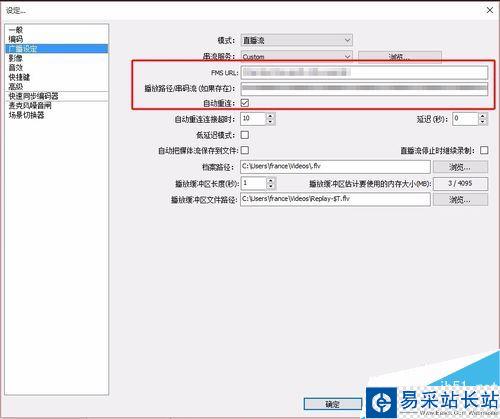Increase 播放缓冲区长度 with up arrow
The width and height of the screenshot is (500, 419).
pyautogui.click(x=271, y=180)
